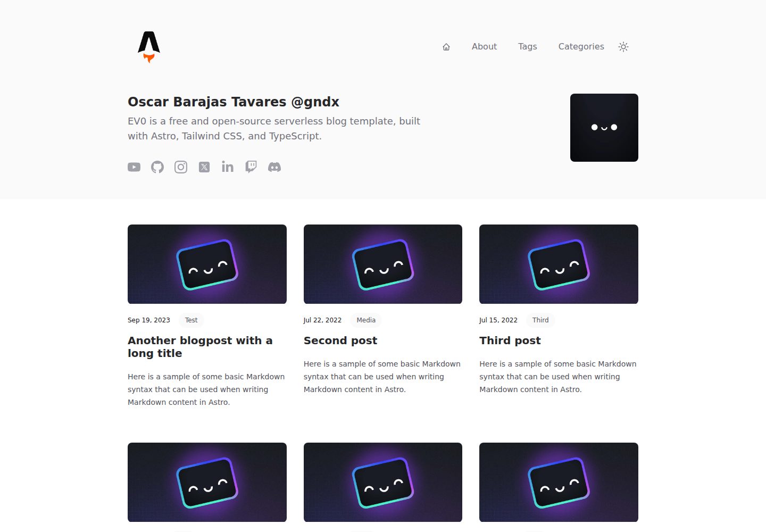
Task: Open the 'Second post' title link
Action: (x=340, y=340)
